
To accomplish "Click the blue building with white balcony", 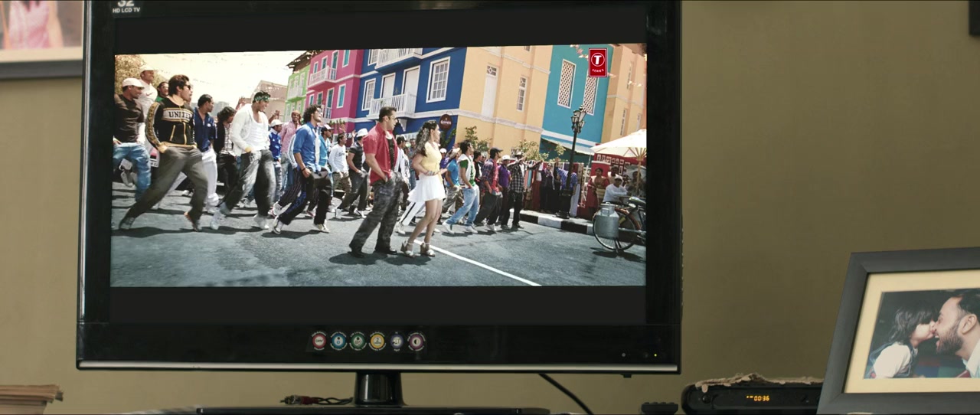I will click(x=406, y=84).
